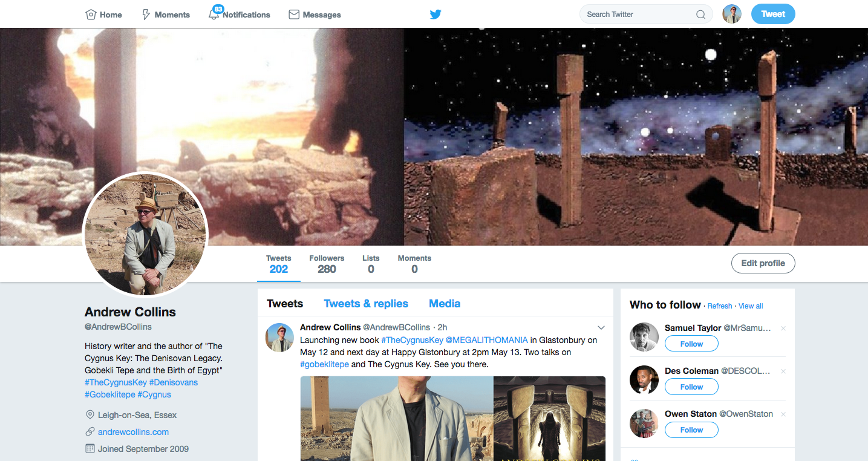Image resolution: width=868 pixels, height=461 pixels.
Task: Click the website link chain icon
Action: (90, 432)
